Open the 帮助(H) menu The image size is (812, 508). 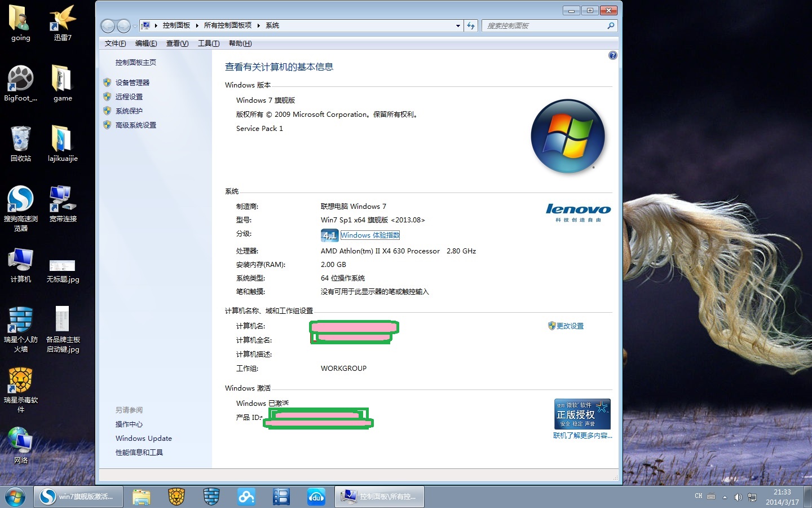[x=240, y=43]
